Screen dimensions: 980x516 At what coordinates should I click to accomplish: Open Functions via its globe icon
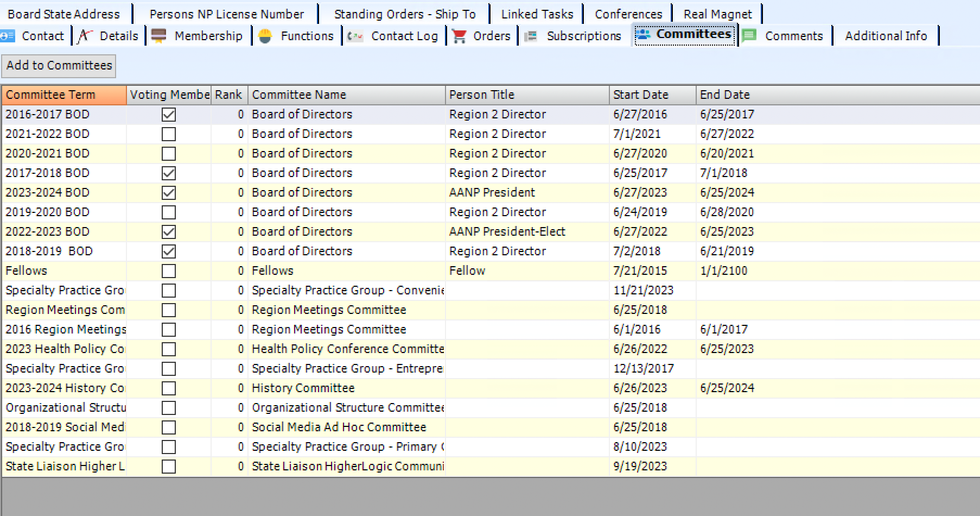[x=265, y=35]
